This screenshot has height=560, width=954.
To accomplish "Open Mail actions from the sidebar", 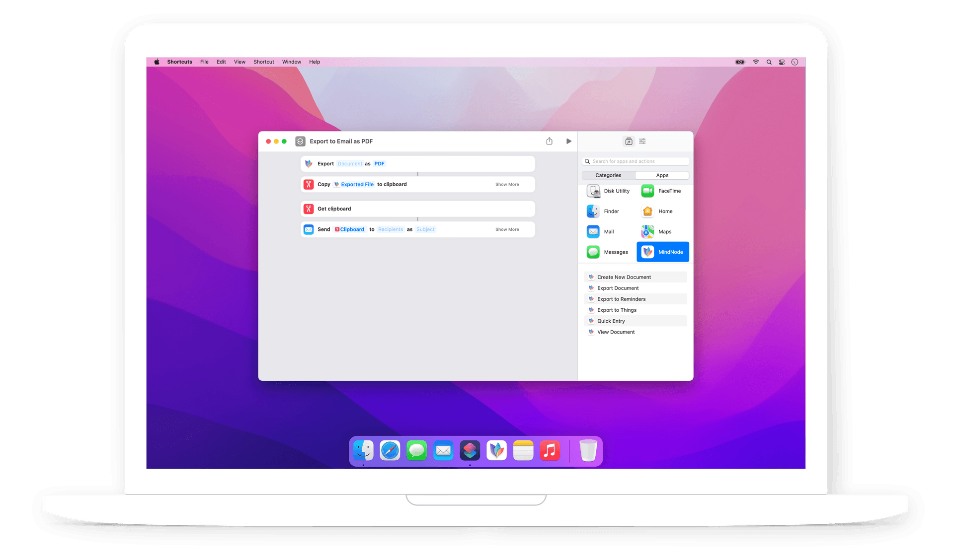I will click(608, 231).
